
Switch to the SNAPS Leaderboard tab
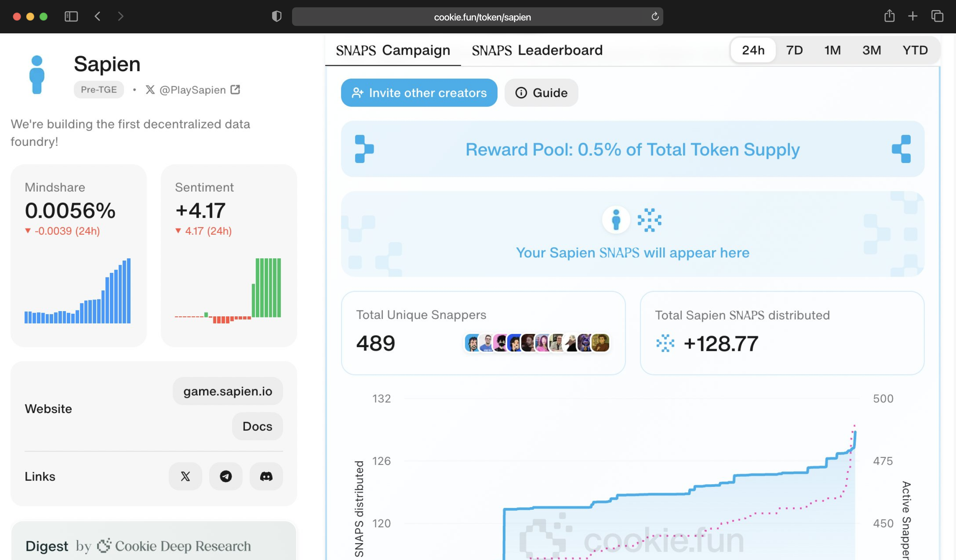(x=537, y=50)
